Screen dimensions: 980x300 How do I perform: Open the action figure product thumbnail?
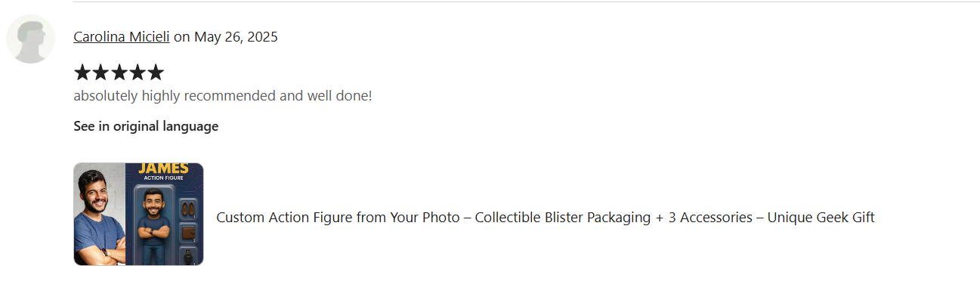click(138, 214)
